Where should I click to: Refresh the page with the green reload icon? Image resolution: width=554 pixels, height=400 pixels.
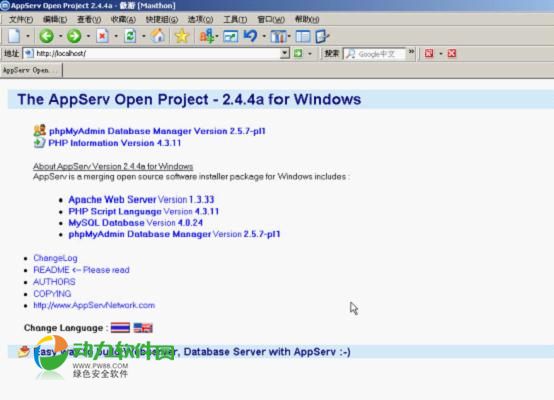coord(130,36)
